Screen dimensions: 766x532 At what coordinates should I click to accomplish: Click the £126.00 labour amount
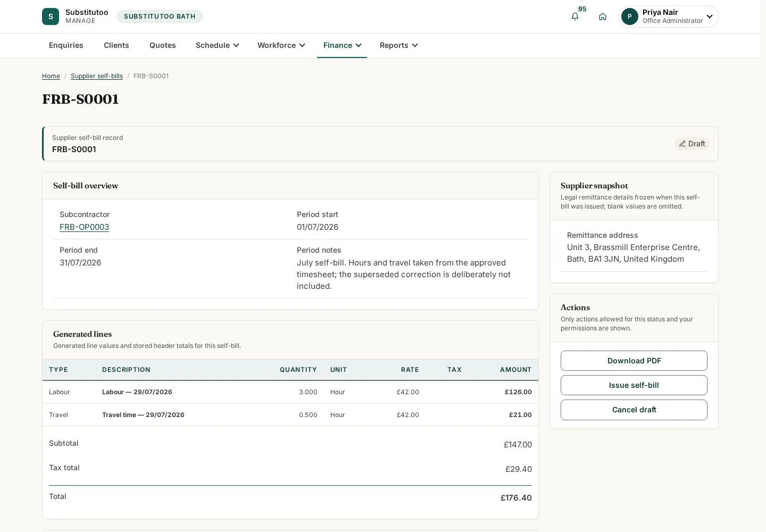click(x=518, y=392)
